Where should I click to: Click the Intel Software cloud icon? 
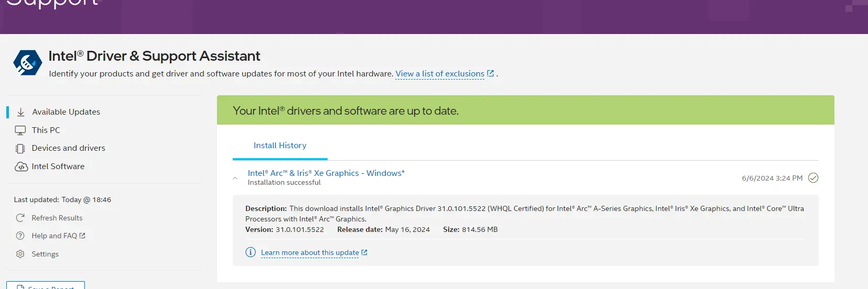(x=21, y=166)
